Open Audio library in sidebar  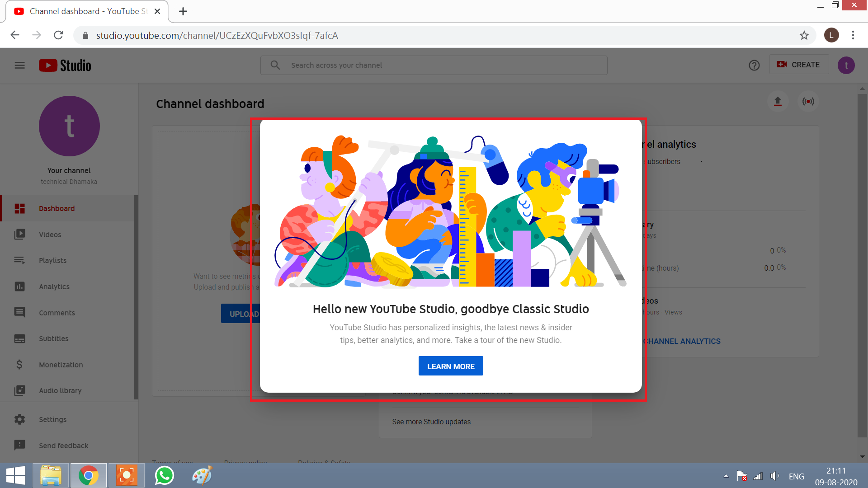60,390
